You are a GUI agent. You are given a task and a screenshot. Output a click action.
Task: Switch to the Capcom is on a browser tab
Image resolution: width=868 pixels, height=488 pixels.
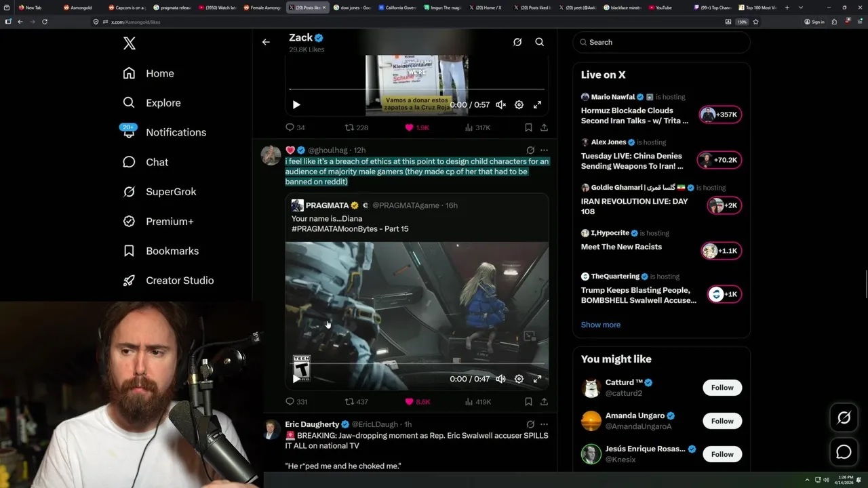pyautogui.click(x=127, y=7)
